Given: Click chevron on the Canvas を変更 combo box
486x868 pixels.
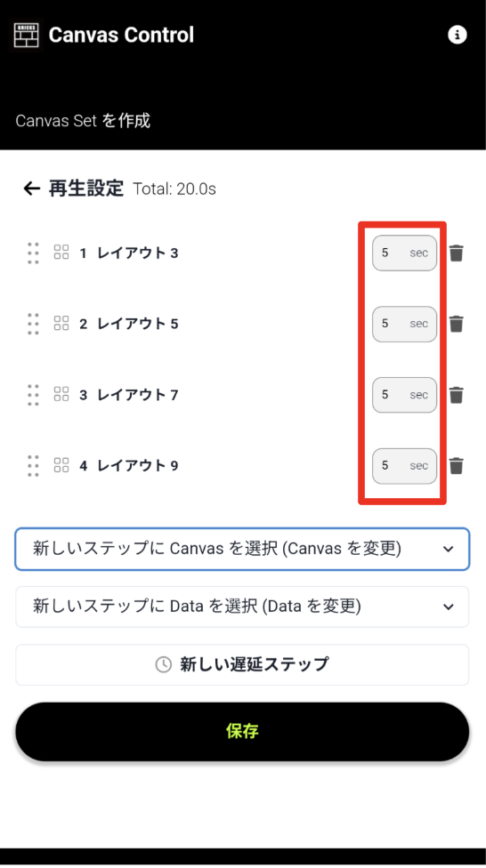Looking at the screenshot, I should click(449, 549).
